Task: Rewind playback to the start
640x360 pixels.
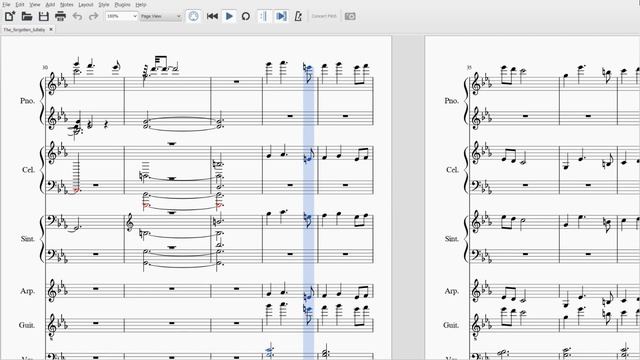Action: pyautogui.click(x=212, y=16)
